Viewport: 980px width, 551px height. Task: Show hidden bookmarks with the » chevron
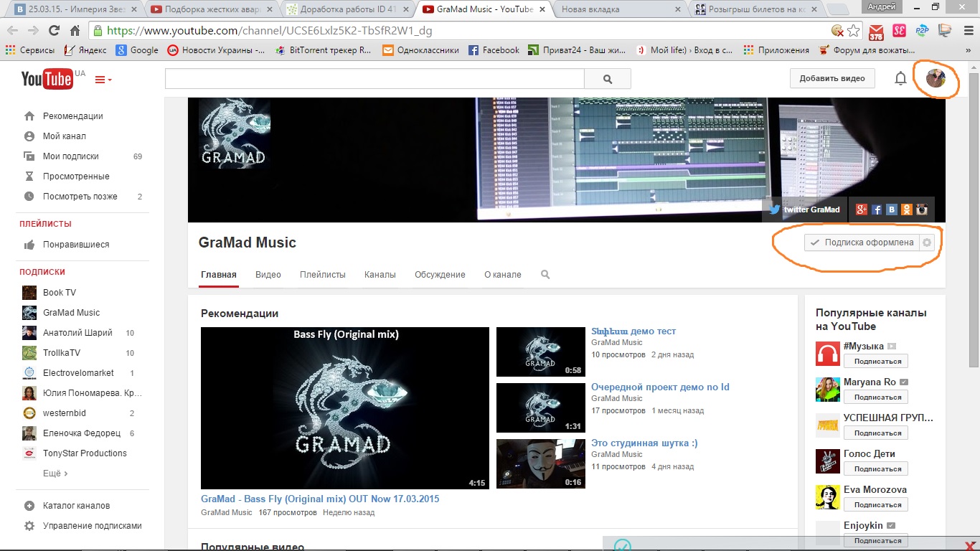(968, 50)
